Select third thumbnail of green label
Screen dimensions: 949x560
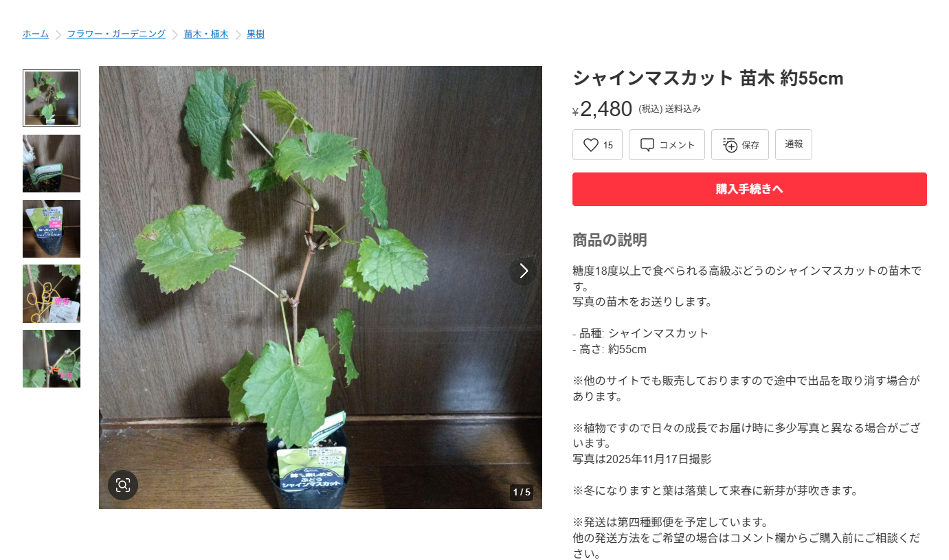click(52, 229)
